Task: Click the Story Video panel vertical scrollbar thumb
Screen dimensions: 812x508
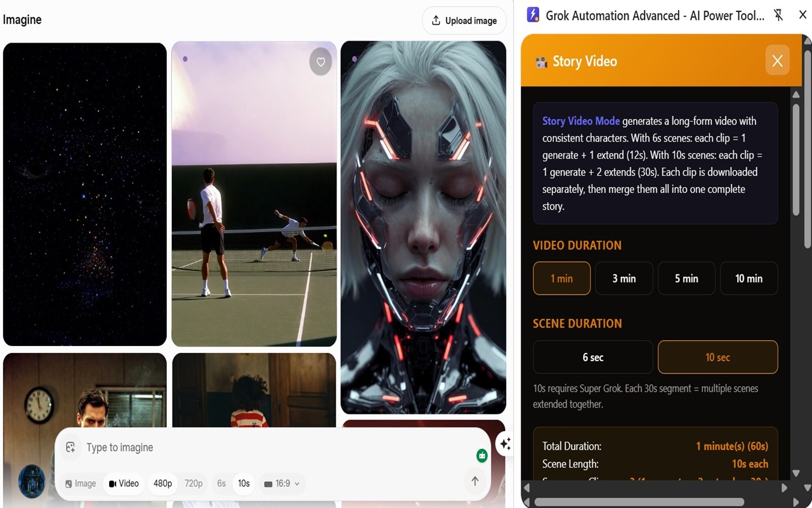Action: click(x=796, y=159)
